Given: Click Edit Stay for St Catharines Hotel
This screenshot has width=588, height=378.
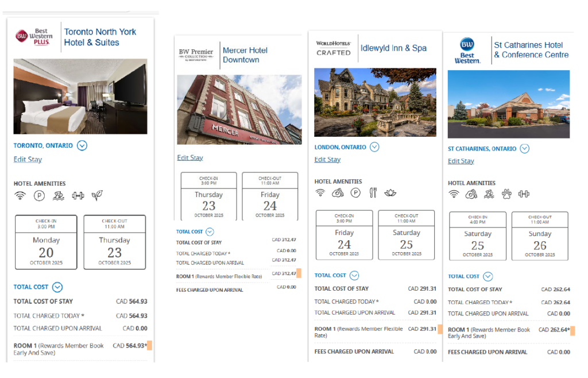Looking at the screenshot, I should 461,161.
